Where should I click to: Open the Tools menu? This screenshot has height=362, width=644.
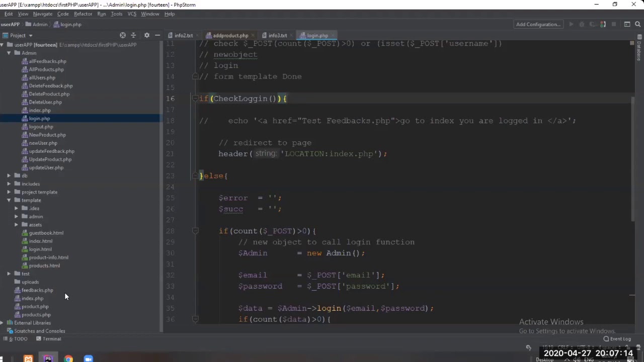coord(117,14)
